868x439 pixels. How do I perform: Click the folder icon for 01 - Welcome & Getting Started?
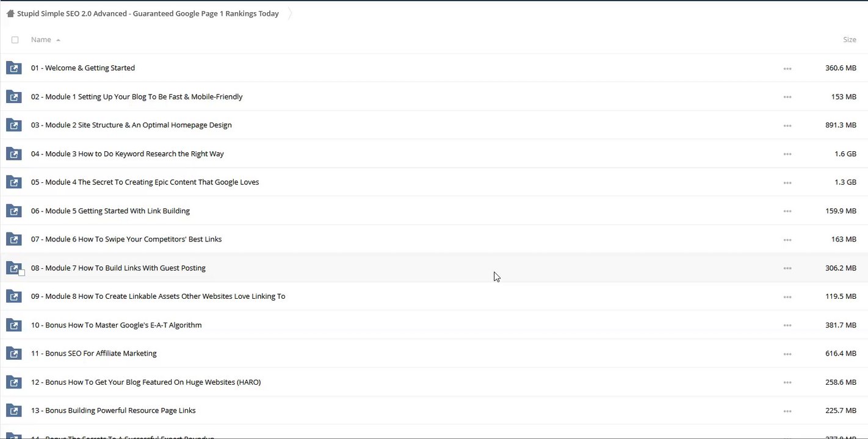click(x=13, y=68)
